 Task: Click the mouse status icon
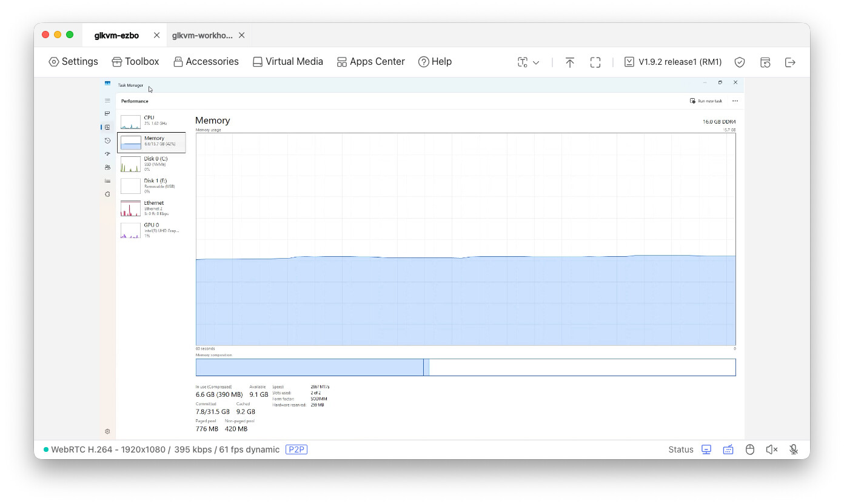point(750,449)
